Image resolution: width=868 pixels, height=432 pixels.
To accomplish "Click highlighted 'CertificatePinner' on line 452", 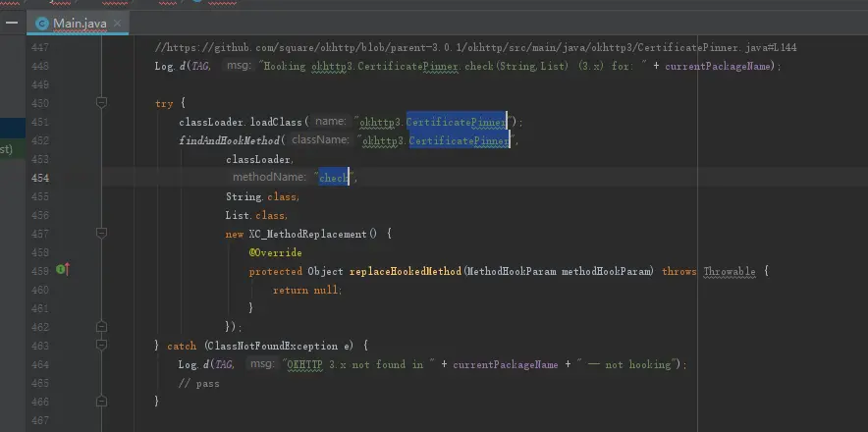I will pyautogui.click(x=459, y=140).
